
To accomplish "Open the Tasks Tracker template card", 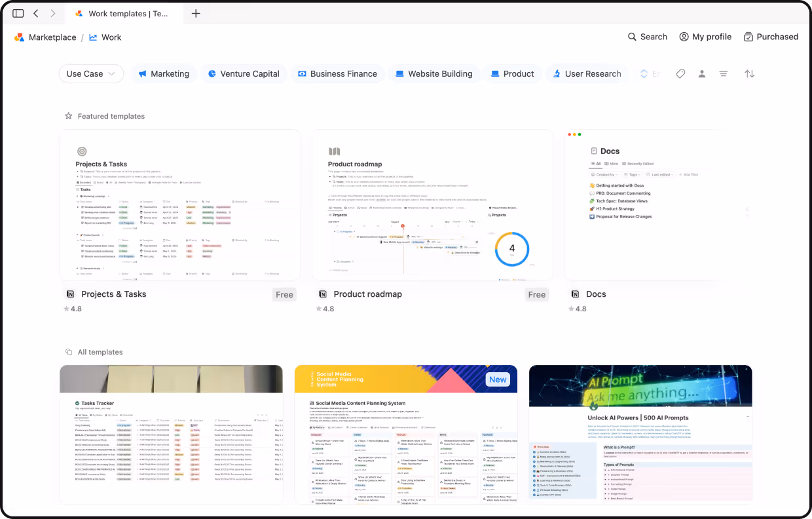I will [172, 434].
